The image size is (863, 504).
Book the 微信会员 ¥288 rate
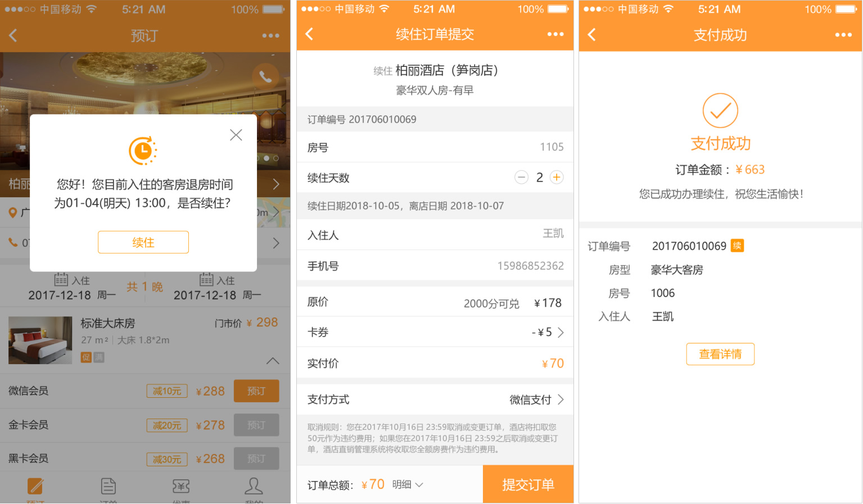[x=256, y=391]
